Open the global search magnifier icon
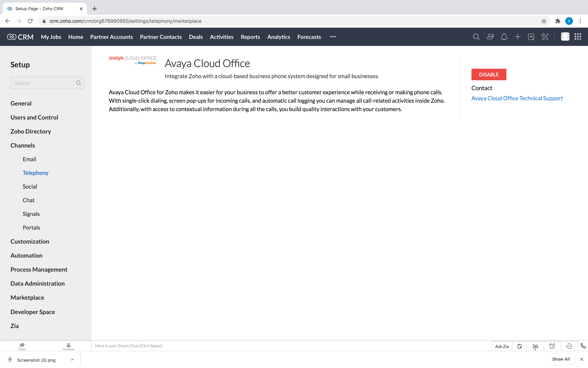588x368 pixels. click(x=476, y=37)
